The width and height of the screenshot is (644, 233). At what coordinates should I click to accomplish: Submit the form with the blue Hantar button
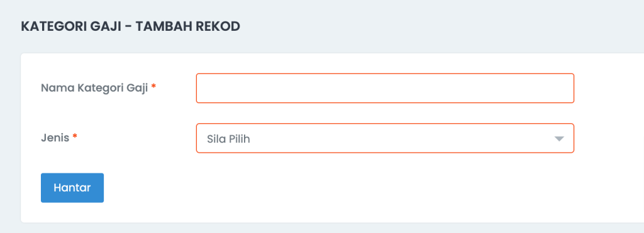coord(72,188)
